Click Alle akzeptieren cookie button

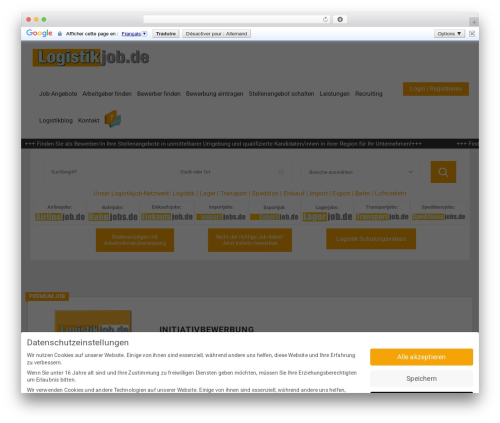click(x=421, y=357)
